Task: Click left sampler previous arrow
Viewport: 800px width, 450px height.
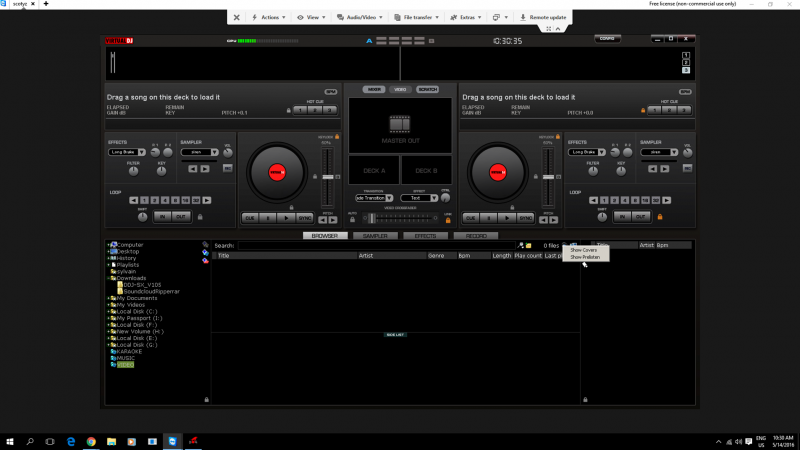Action: click(192, 169)
